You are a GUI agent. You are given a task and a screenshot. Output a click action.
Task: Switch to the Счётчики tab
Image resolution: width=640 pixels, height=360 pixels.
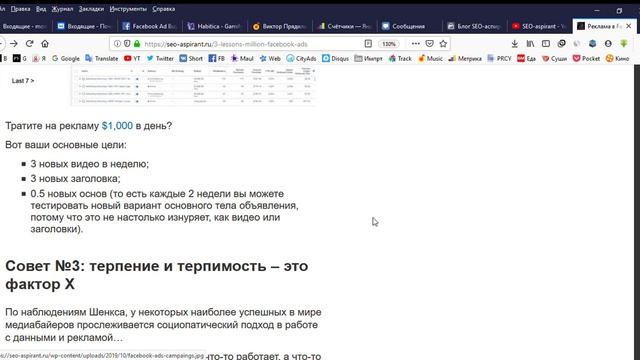pyautogui.click(x=344, y=26)
